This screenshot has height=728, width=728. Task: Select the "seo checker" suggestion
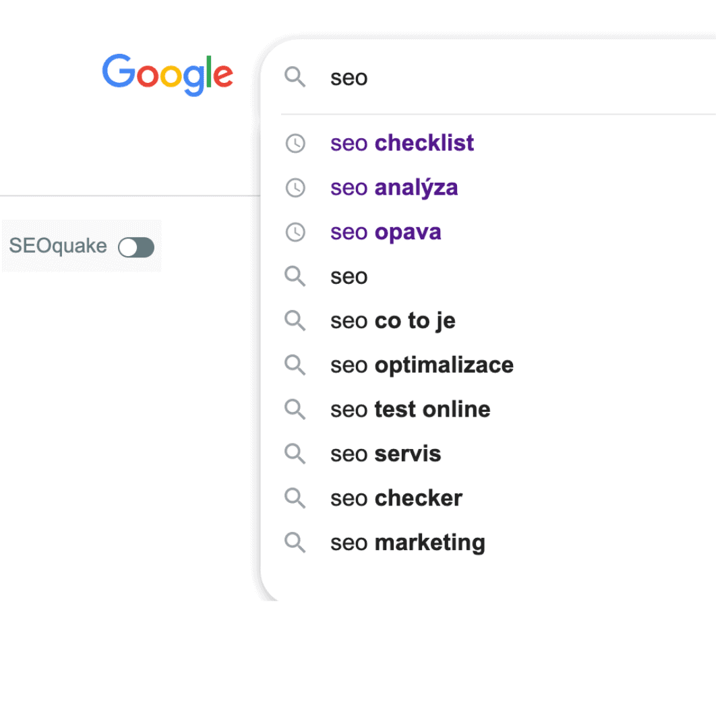click(x=396, y=498)
